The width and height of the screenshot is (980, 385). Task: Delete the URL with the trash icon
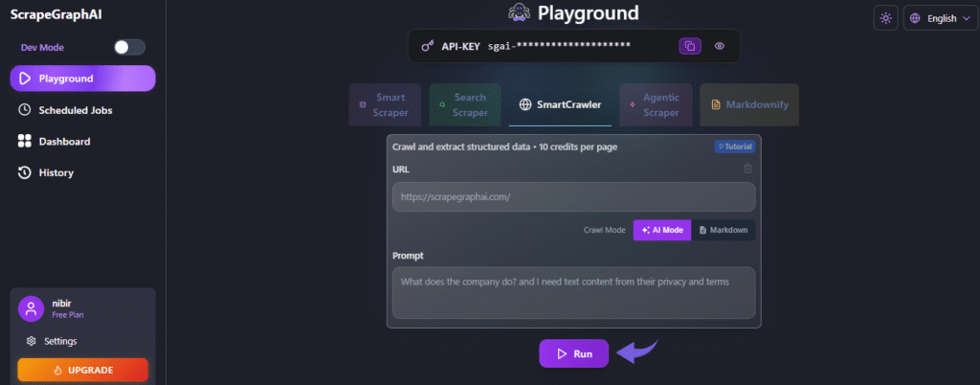pyautogui.click(x=747, y=169)
